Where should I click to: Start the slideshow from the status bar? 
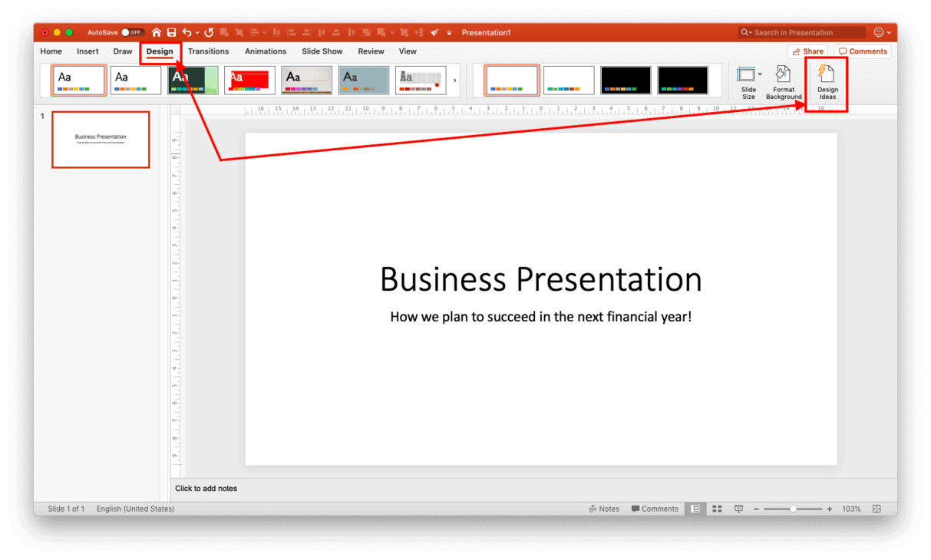click(738, 508)
